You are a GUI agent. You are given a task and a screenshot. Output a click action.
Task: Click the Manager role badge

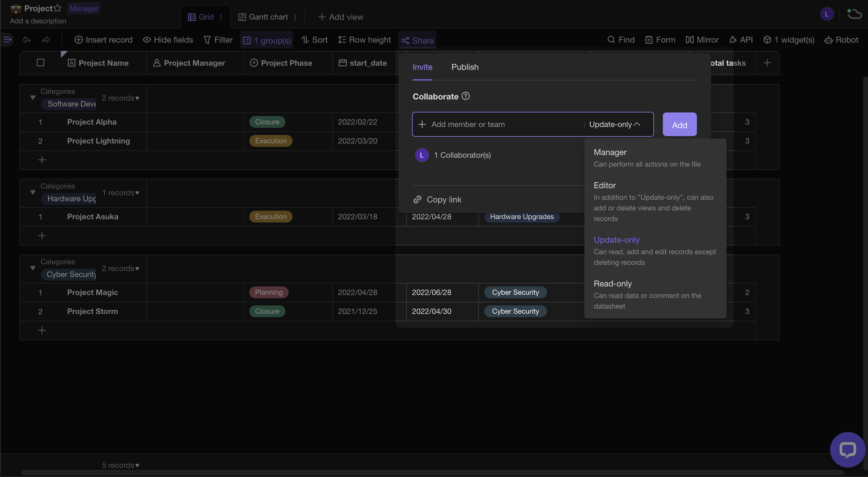pyautogui.click(x=83, y=8)
